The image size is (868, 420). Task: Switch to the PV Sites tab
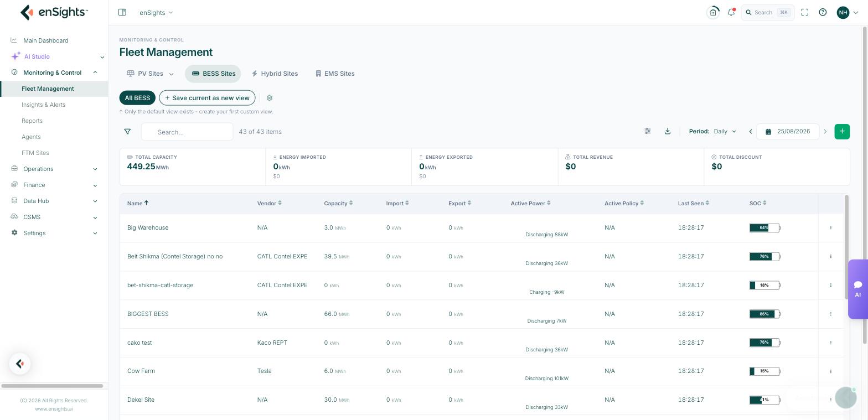pos(150,74)
